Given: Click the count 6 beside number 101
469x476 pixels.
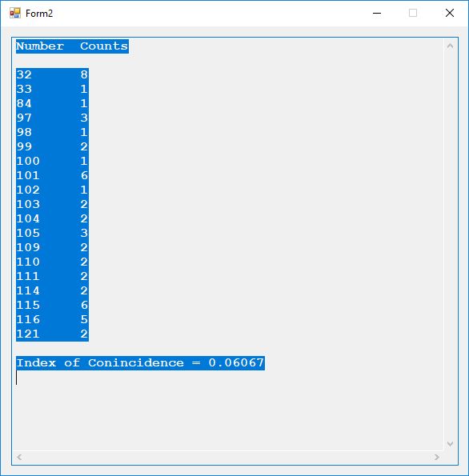Looking at the screenshot, I should tap(84, 175).
